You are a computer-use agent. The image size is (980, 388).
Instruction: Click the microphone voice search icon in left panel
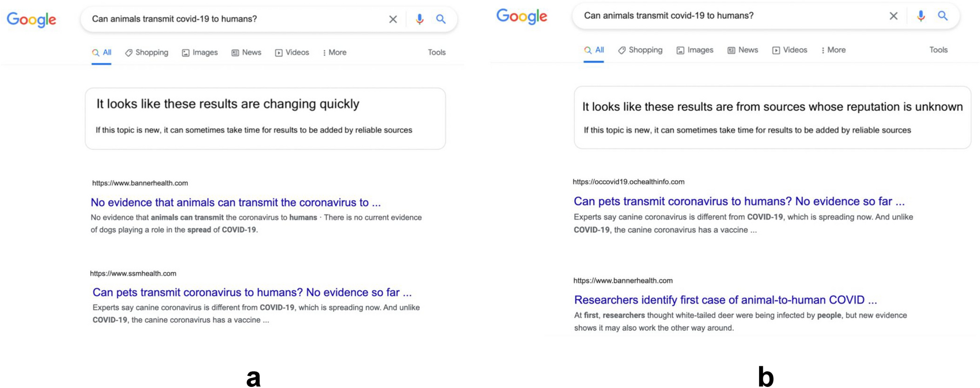419,19
